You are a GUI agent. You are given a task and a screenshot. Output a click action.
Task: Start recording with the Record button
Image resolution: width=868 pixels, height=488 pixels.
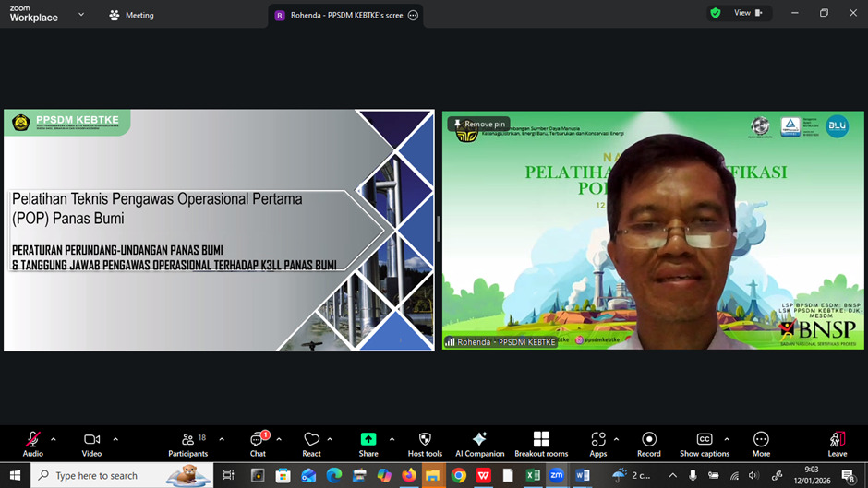coord(648,440)
